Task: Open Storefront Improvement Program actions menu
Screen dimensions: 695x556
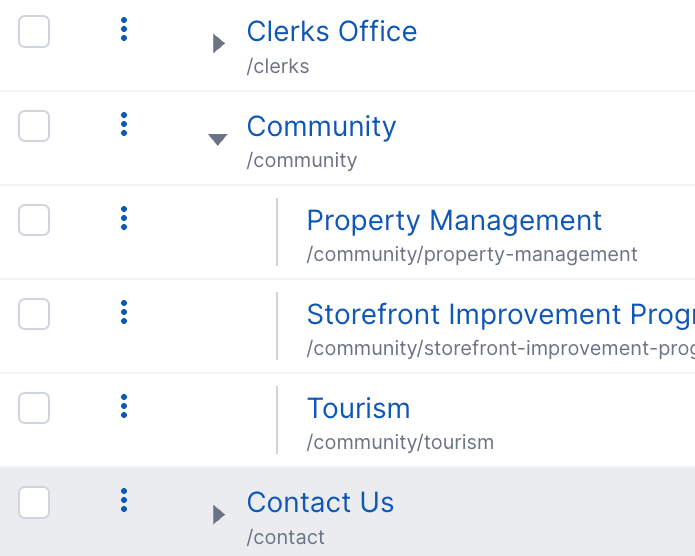Action: [x=124, y=312]
